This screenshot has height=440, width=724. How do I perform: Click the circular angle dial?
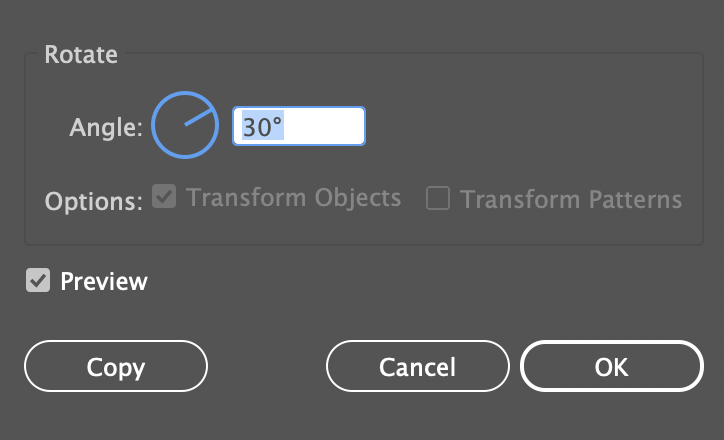(185, 126)
